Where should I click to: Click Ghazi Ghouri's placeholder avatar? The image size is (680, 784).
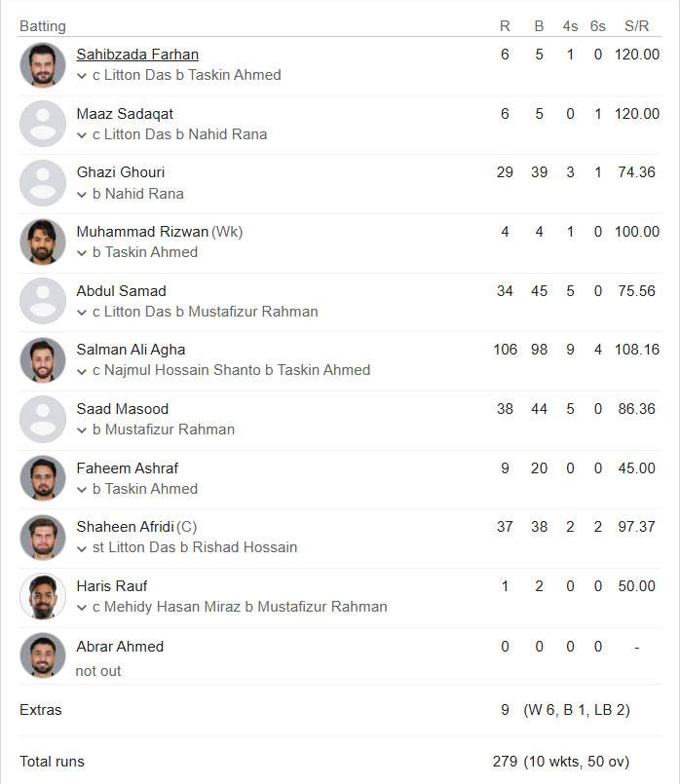pos(43,183)
